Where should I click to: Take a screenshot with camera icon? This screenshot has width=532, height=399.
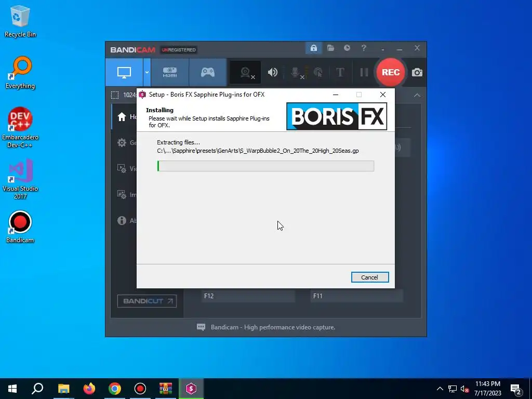tap(417, 72)
